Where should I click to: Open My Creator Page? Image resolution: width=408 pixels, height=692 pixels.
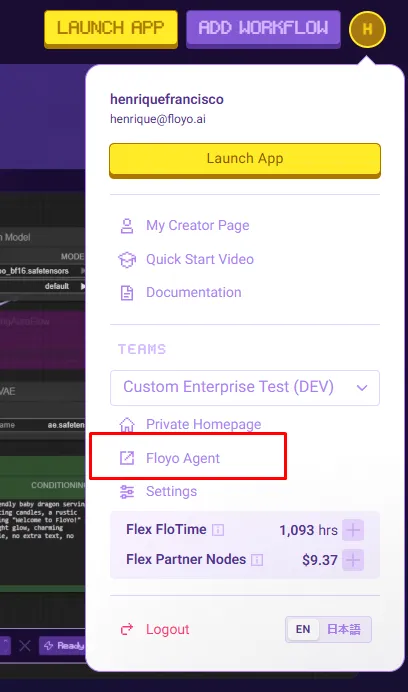(x=198, y=226)
